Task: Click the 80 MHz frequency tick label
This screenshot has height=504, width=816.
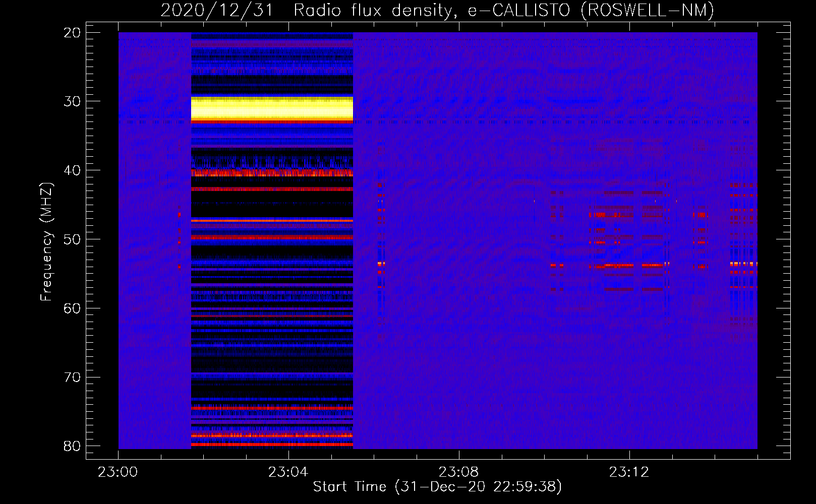Action: pos(72,446)
